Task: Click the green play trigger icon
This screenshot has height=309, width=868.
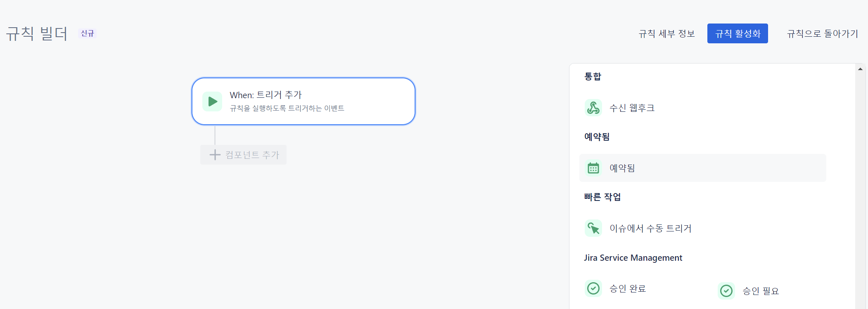Action: (212, 101)
